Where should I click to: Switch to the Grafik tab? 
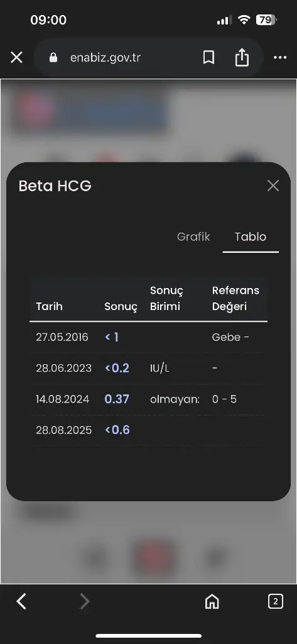[193, 236]
